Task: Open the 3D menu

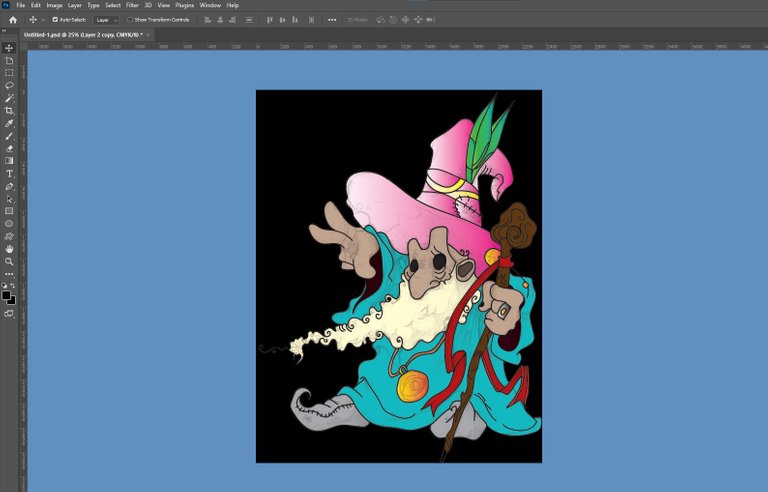Action: click(x=148, y=5)
